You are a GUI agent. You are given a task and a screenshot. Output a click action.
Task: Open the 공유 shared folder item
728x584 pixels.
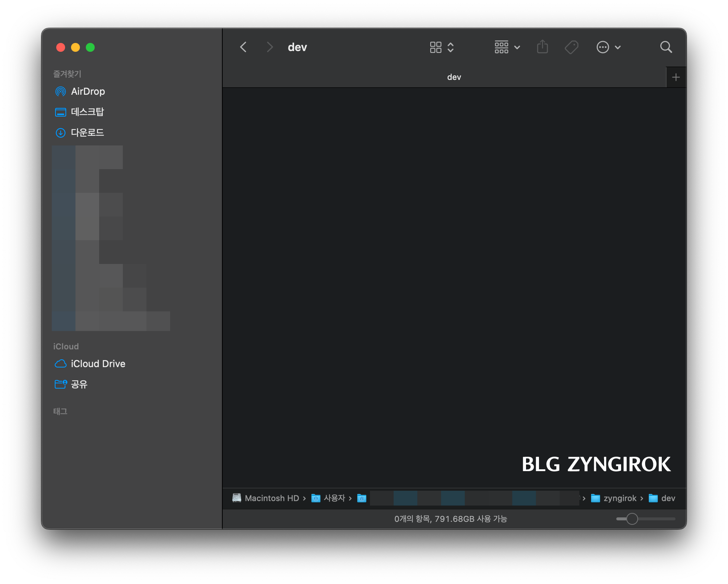[79, 384]
